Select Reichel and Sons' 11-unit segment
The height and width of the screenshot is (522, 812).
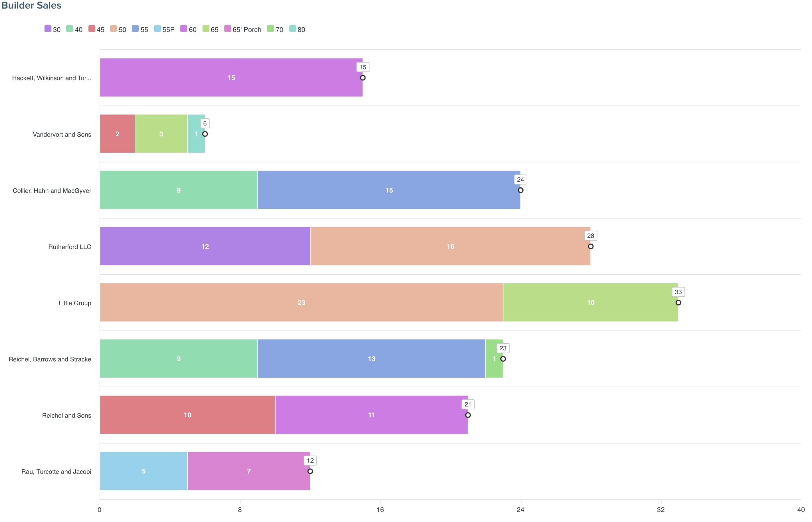click(371, 415)
